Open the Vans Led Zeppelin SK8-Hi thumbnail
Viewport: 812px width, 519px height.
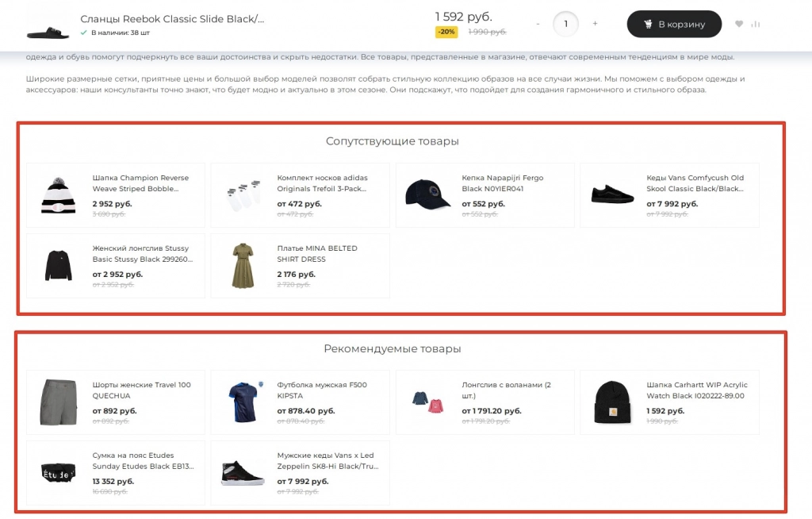[x=243, y=473]
